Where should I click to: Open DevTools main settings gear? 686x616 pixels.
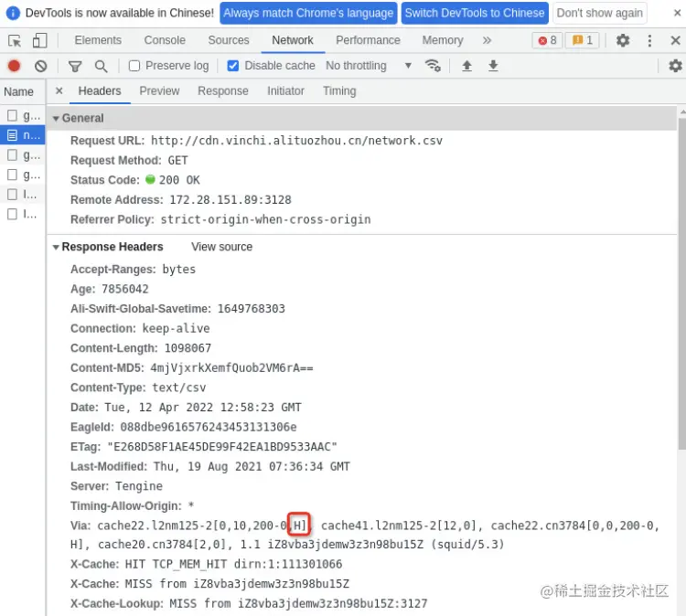[x=623, y=40]
